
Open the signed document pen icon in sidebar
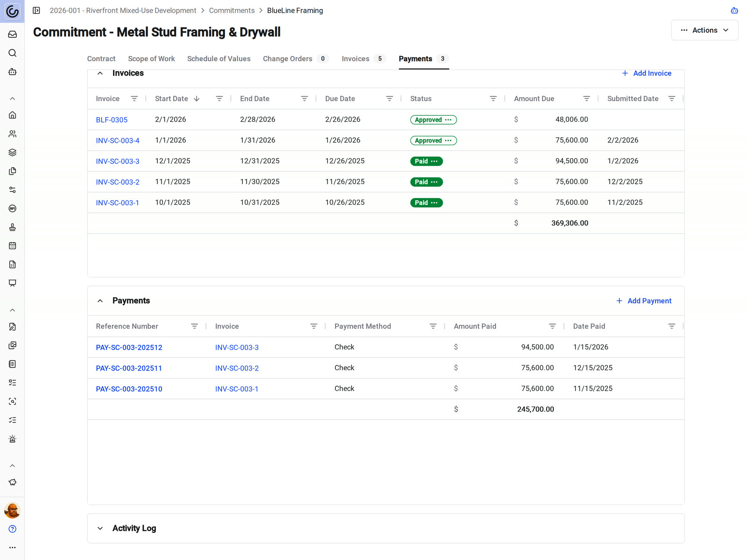click(13, 327)
